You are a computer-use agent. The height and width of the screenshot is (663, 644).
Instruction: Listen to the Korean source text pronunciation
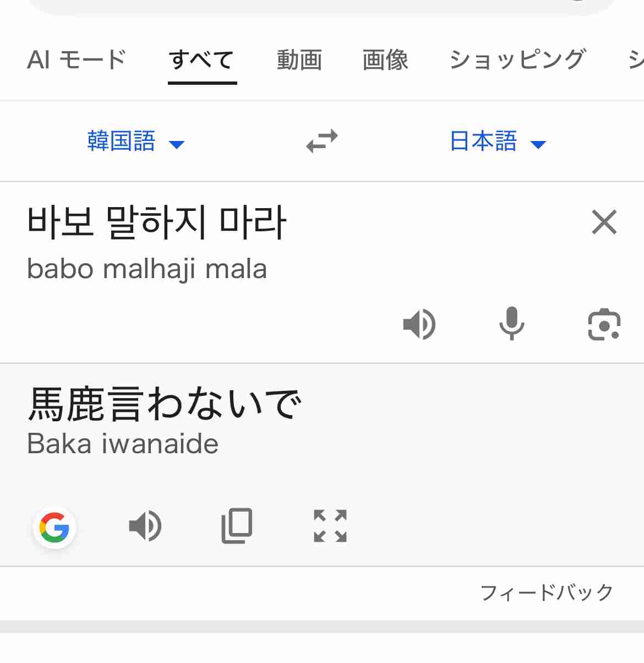420,324
